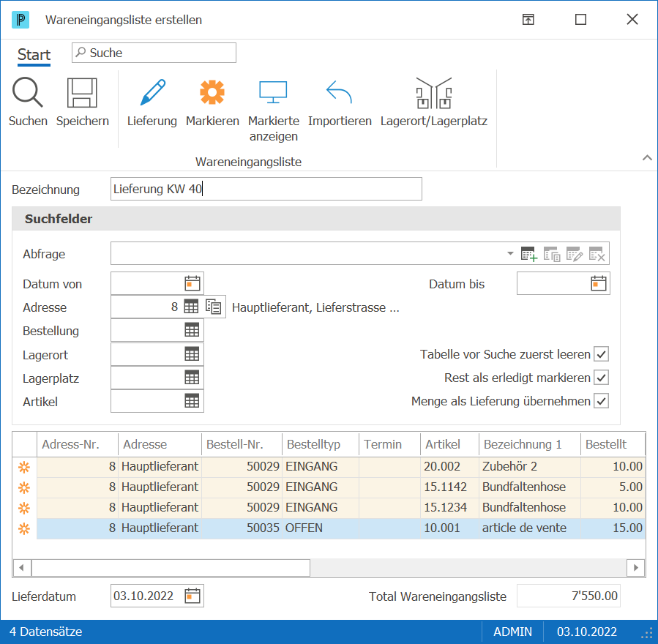Click the "4 Datensätze" status text
The width and height of the screenshot is (658, 644).
coord(45,632)
